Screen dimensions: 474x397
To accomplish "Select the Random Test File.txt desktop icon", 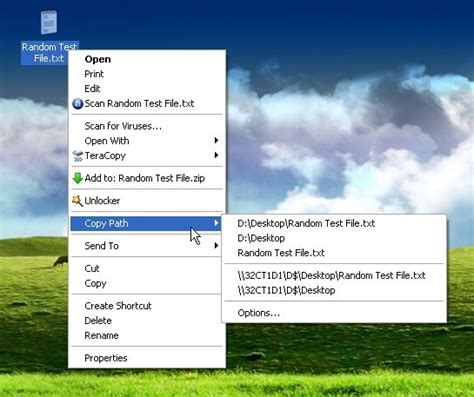I will [x=49, y=22].
